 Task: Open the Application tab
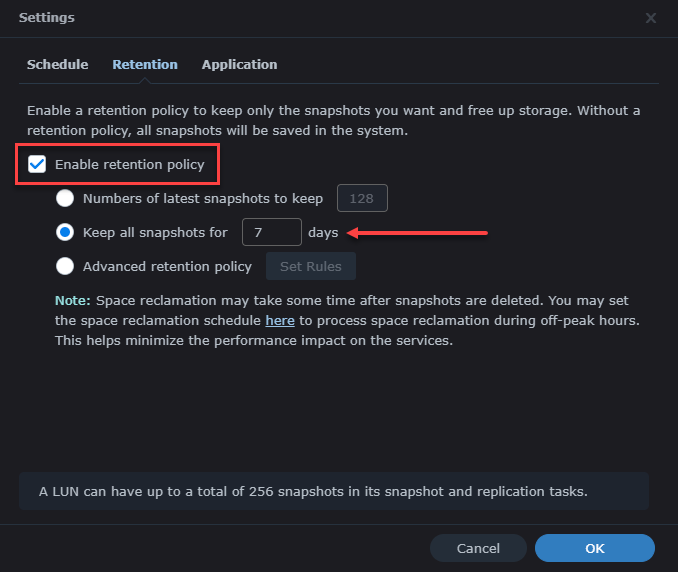point(239,64)
